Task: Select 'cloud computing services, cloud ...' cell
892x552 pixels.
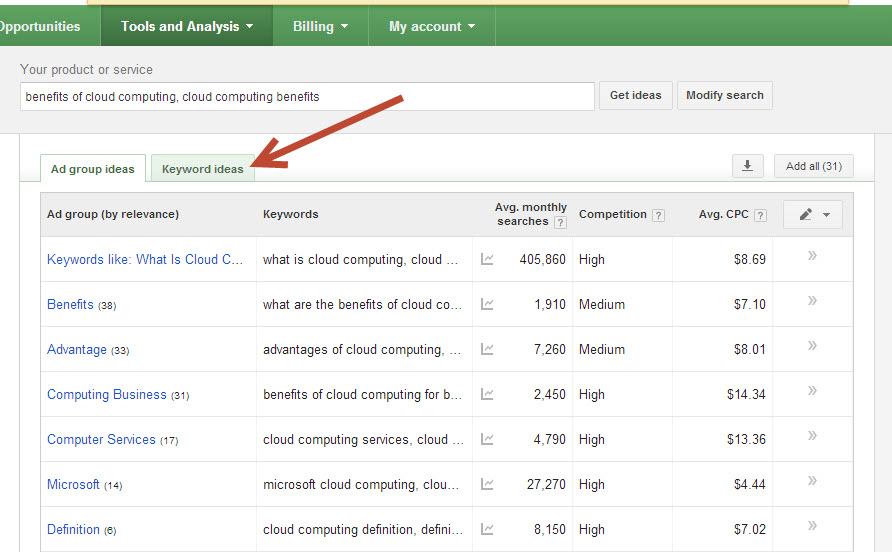Action: pos(363,439)
